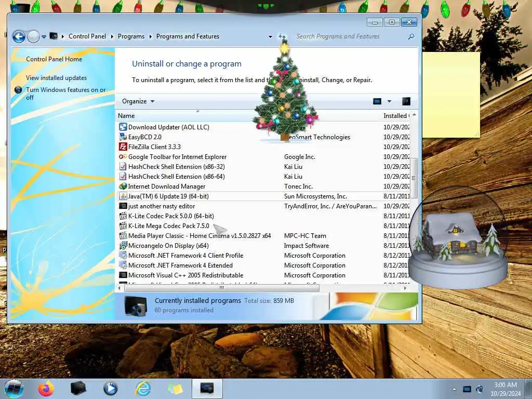Click horizontal scrollbar left arrow

(119, 288)
